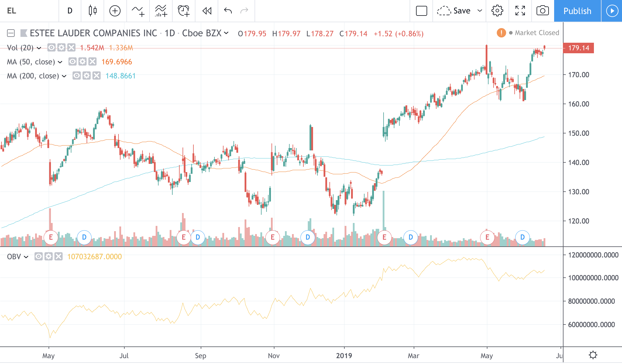
Task: Click the 1D interval label in legend
Action: click(x=170, y=33)
